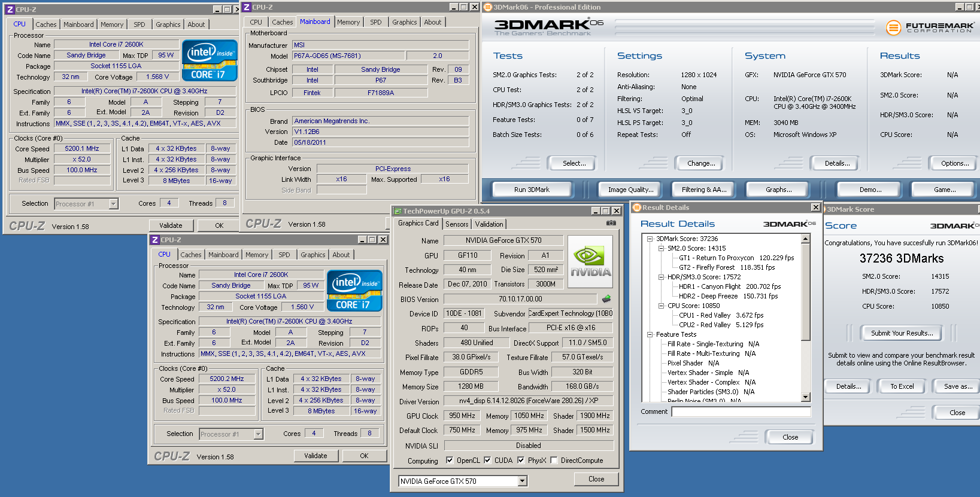Click the GPU-Z screenshot camera icon

pos(611,223)
